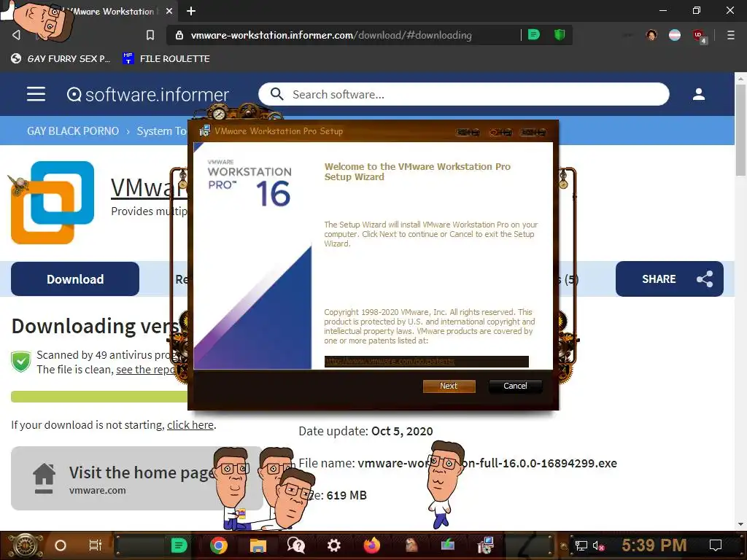This screenshot has width=747, height=560.
Task: Open the System To... breadcrumb link
Action: (161, 131)
